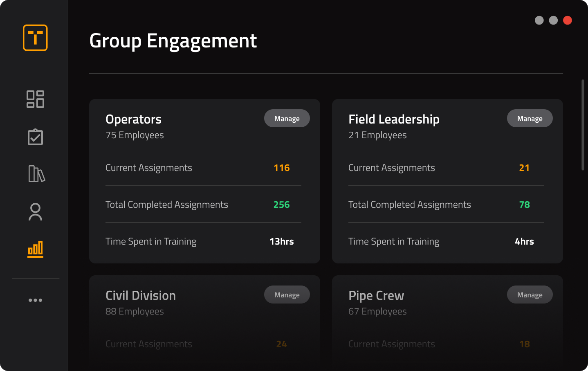Click Civil Division's 24 assignments value
Viewport: 588px width, 371px height.
click(282, 344)
